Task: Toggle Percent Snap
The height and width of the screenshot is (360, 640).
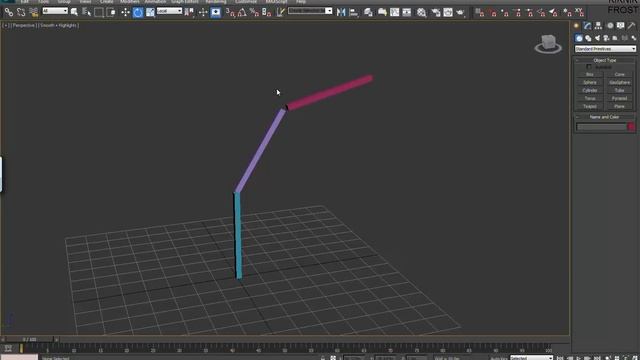Action: coord(254,12)
